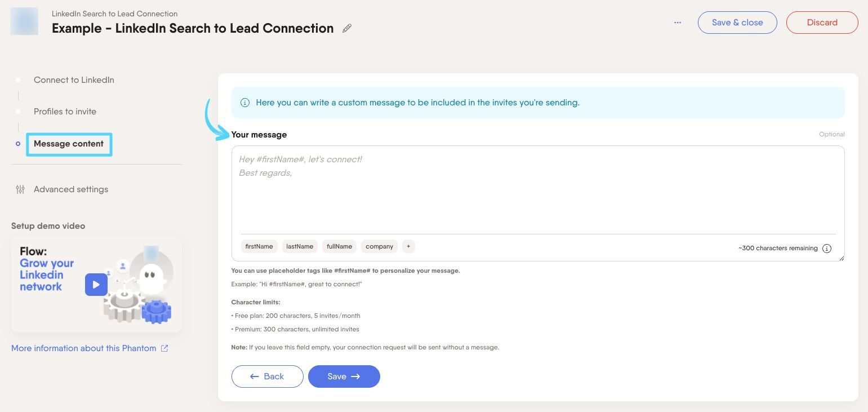
Task: Select the Message content step
Action: pos(69,144)
